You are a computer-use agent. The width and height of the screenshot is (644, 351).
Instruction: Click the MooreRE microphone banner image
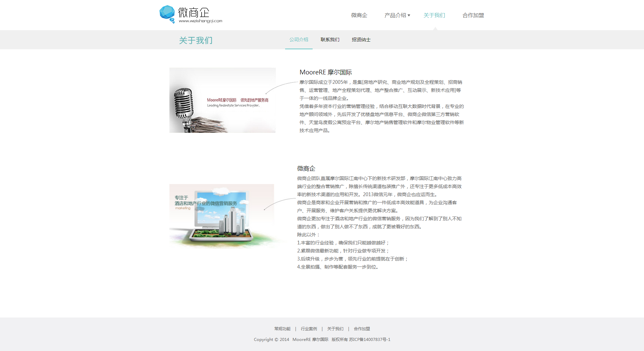pyautogui.click(x=222, y=100)
